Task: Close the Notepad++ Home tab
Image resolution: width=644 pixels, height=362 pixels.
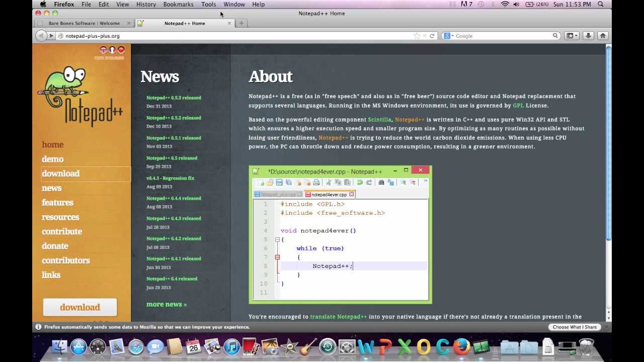Action: 229,23
